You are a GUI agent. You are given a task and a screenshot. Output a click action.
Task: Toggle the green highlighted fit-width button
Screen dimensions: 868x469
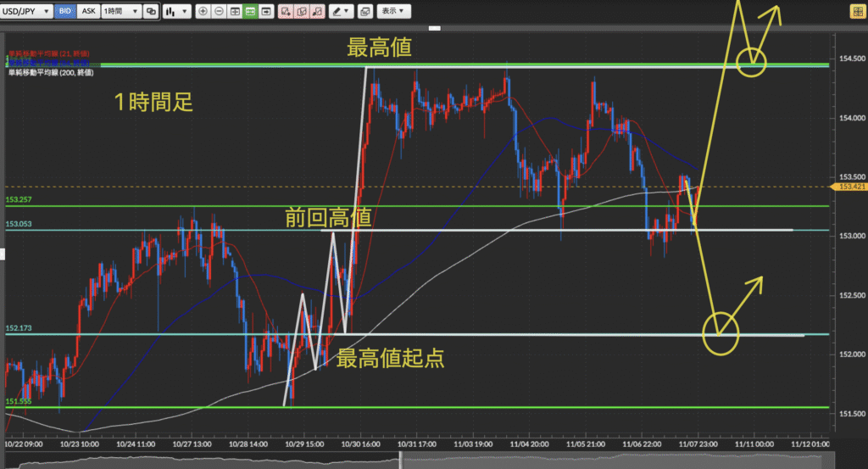[250, 12]
